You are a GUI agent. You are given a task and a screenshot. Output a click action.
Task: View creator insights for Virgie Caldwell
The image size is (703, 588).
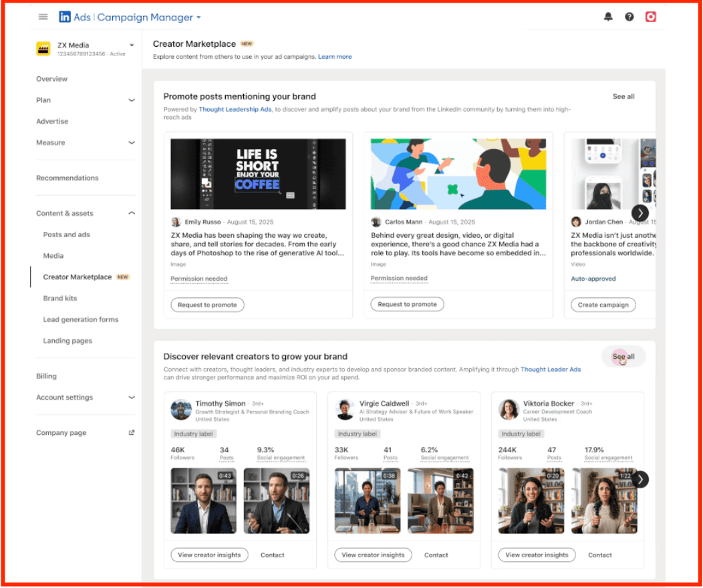(373, 555)
